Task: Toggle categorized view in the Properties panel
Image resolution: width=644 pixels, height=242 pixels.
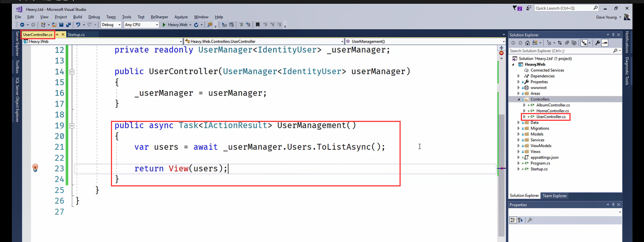Action: pos(513,220)
